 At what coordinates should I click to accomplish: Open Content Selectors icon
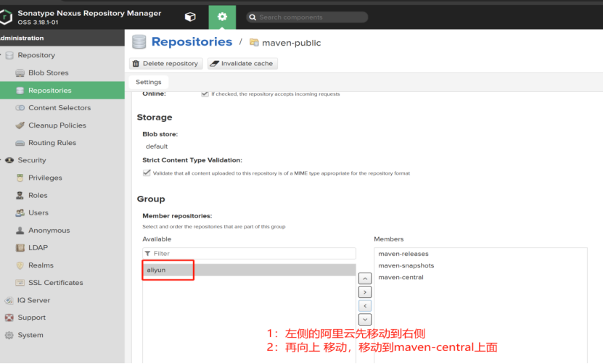click(x=20, y=108)
